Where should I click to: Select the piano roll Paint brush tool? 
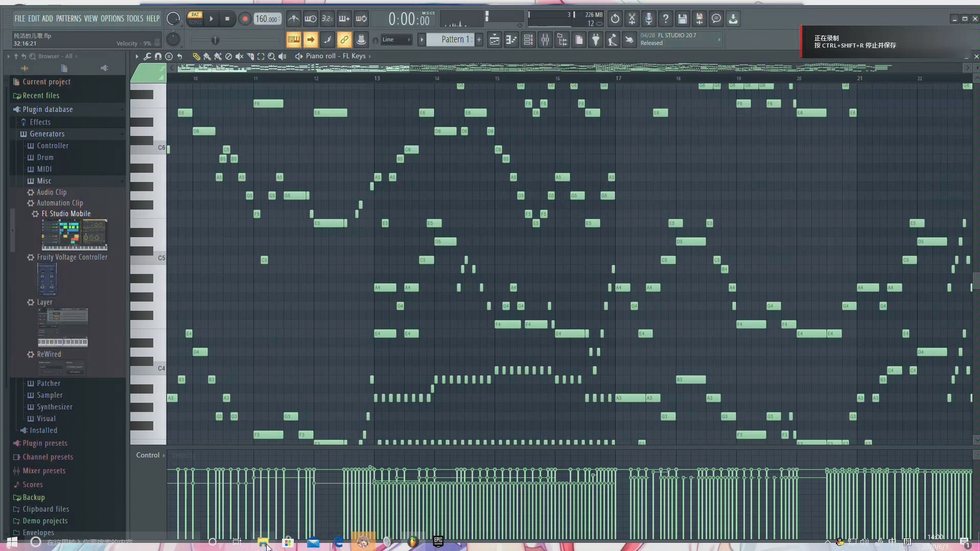pos(207,56)
